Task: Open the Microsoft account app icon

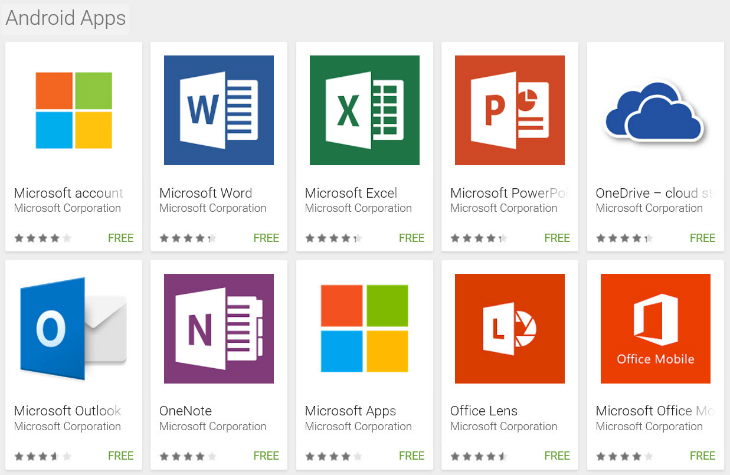Action: click(x=74, y=110)
